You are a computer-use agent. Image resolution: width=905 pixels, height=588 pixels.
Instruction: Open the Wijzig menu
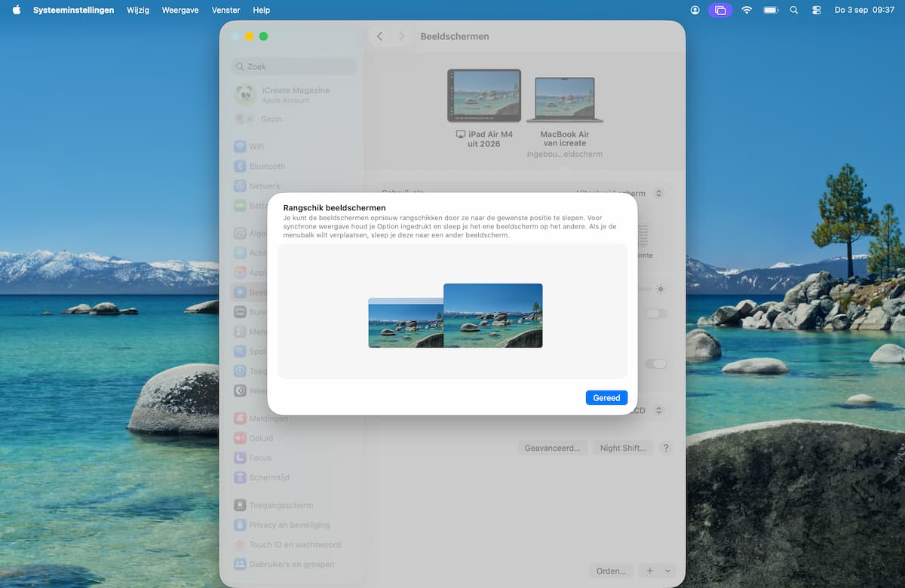[x=138, y=10]
